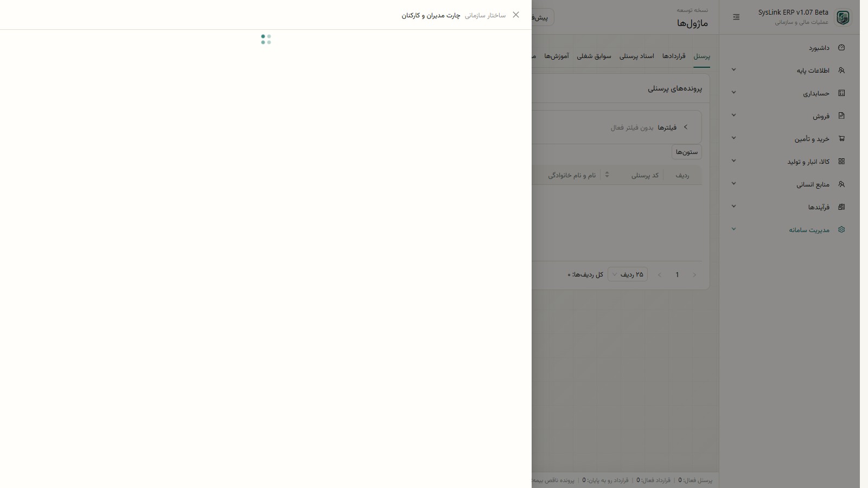The image size is (868, 488).
Task: Expand the فیلترها filters section arrow
Action: [x=686, y=127]
